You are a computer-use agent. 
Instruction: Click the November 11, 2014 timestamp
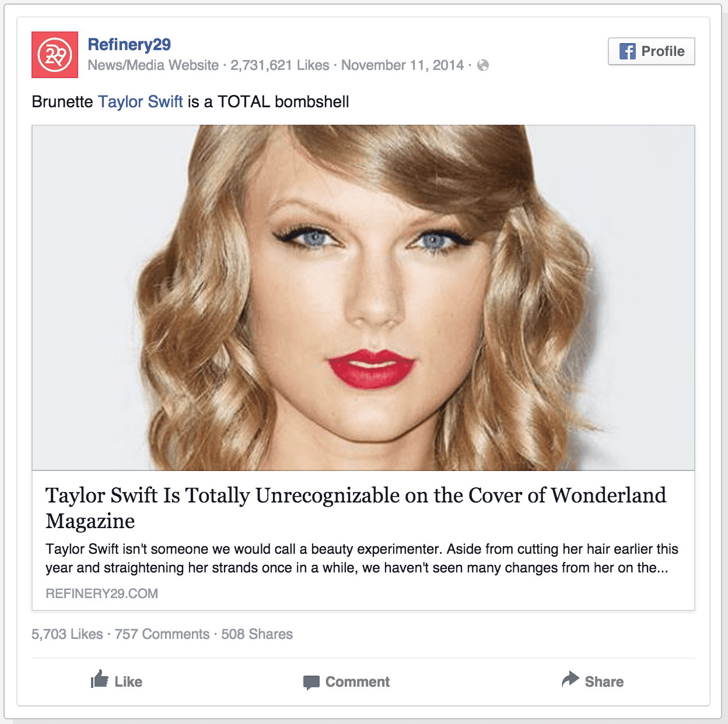402,65
